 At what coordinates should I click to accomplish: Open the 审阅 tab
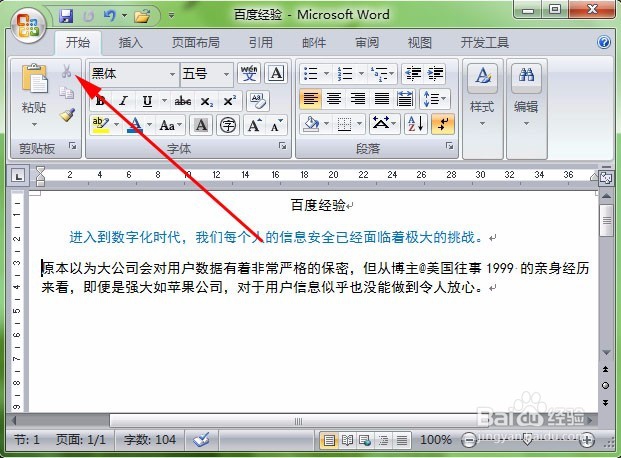(x=367, y=42)
